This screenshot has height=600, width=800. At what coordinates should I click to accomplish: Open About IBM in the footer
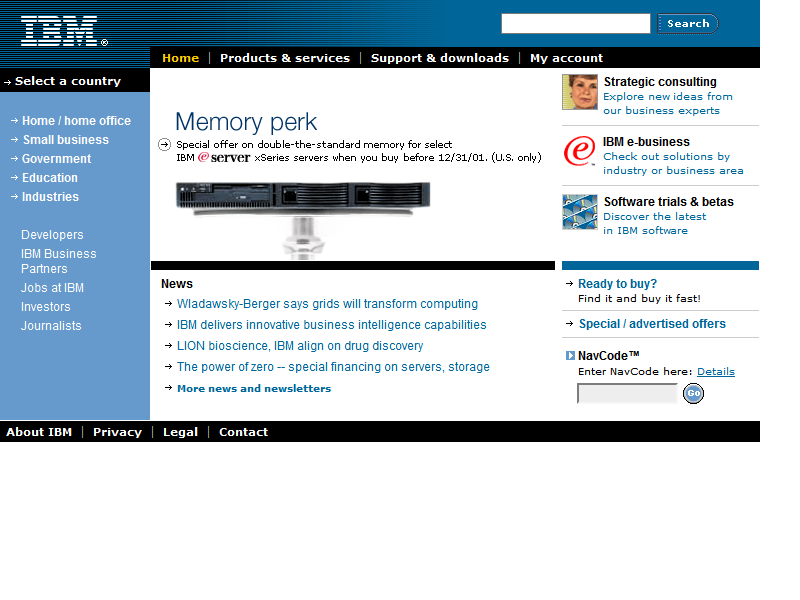[x=39, y=432]
